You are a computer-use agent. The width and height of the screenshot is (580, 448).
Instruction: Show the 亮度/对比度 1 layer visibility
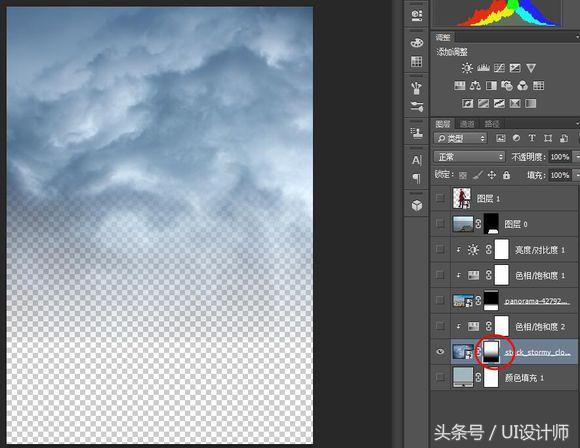(440, 249)
